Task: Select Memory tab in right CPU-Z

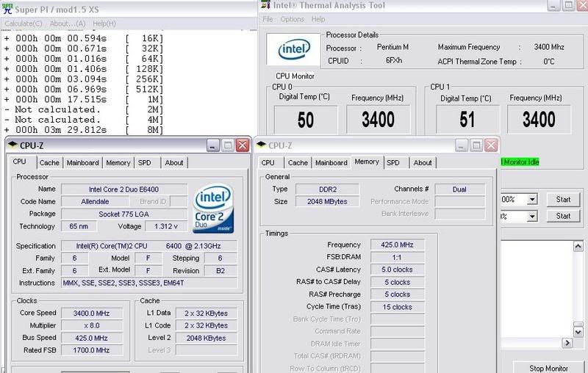Action: (367, 162)
